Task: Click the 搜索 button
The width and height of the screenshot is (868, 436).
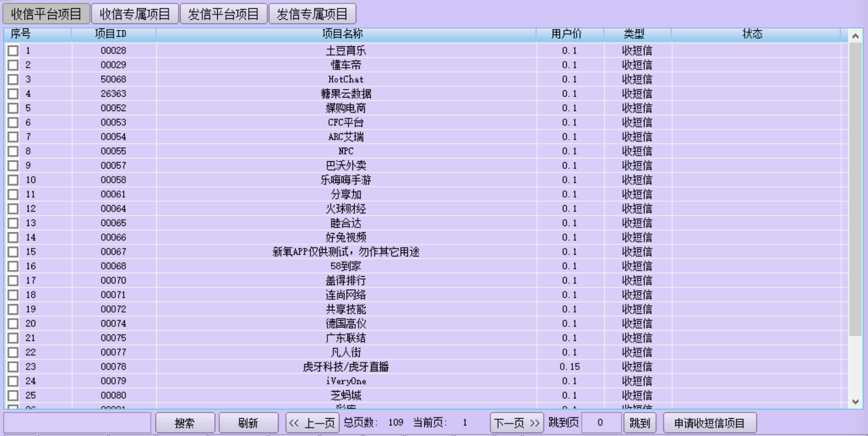Action: (x=185, y=423)
